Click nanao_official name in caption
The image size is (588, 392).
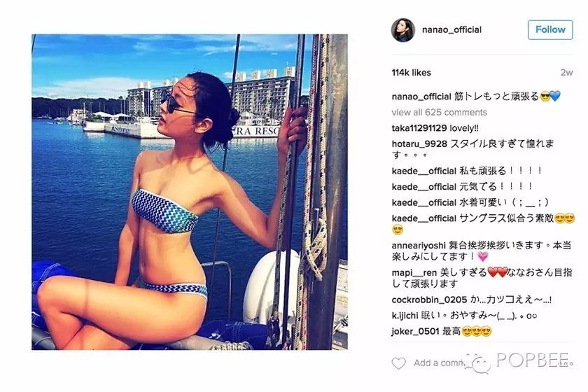[421, 97]
